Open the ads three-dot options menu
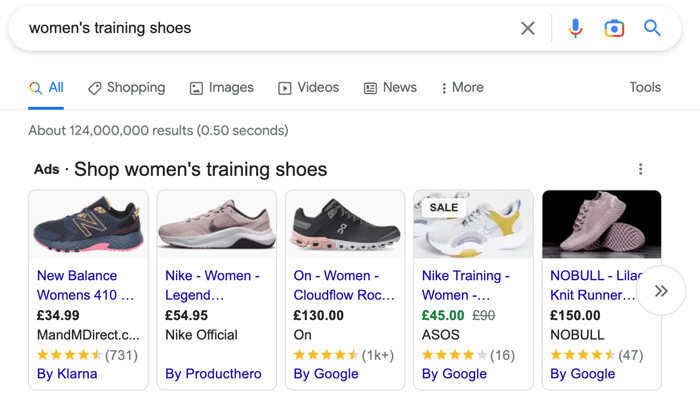This screenshot has width=700, height=408. pos(641,169)
